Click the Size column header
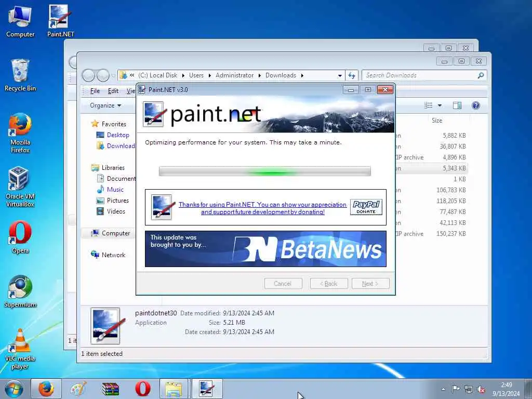The width and height of the screenshot is (532, 399). (436, 121)
